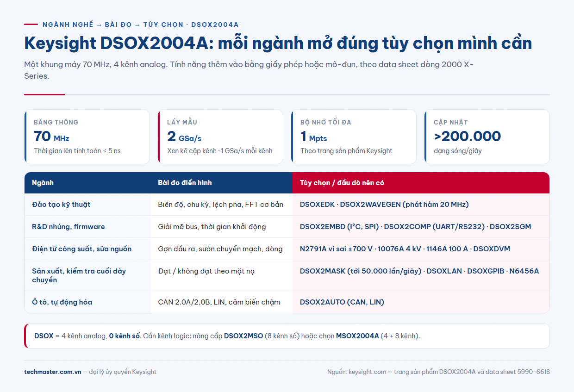Click 'Điện tử công suất, sửa nguồn' row label
The height and width of the screenshot is (392, 574).
[82, 249]
